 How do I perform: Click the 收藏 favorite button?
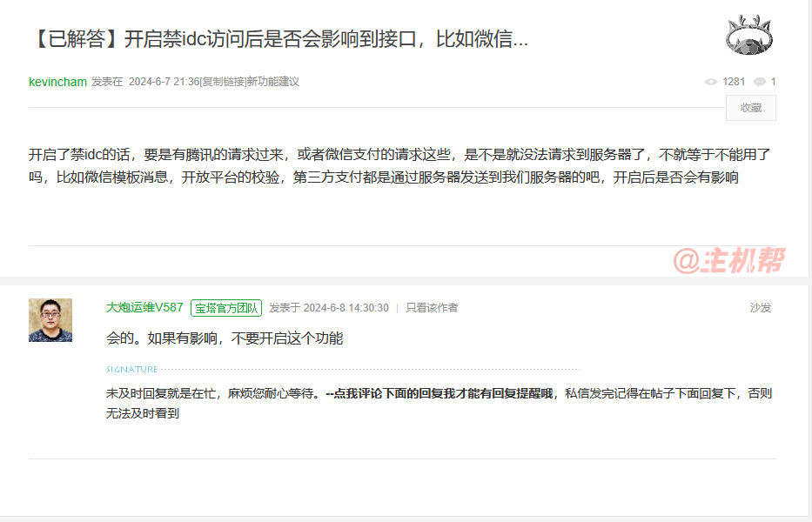pos(750,108)
